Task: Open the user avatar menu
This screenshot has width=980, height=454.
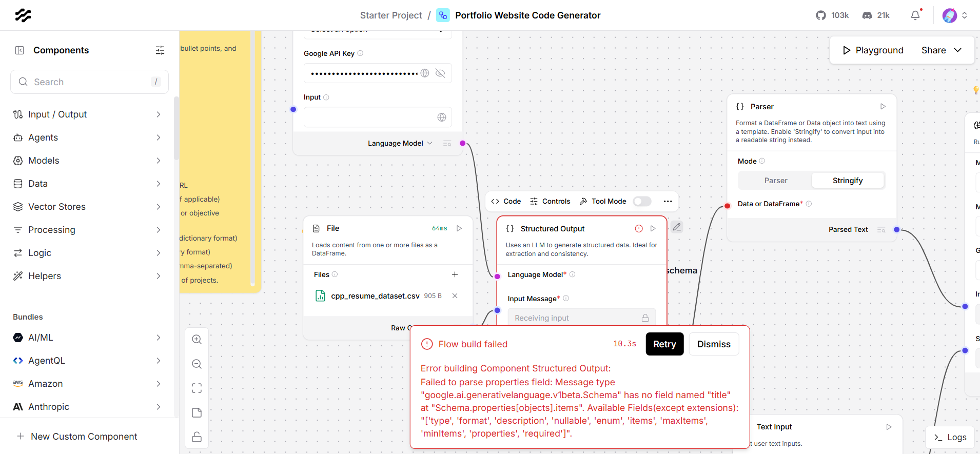Action: coord(954,15)
